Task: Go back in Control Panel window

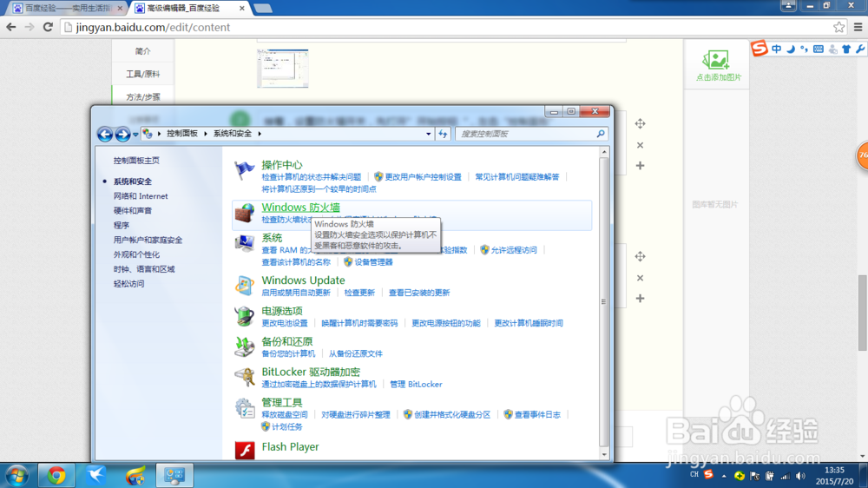Action: tap(105, 134)
